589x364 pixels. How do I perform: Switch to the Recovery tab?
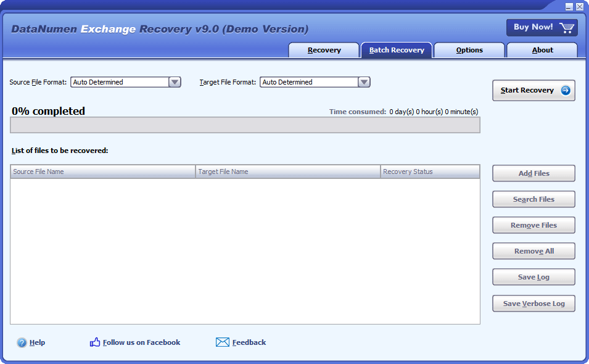(x=324, y=50)
